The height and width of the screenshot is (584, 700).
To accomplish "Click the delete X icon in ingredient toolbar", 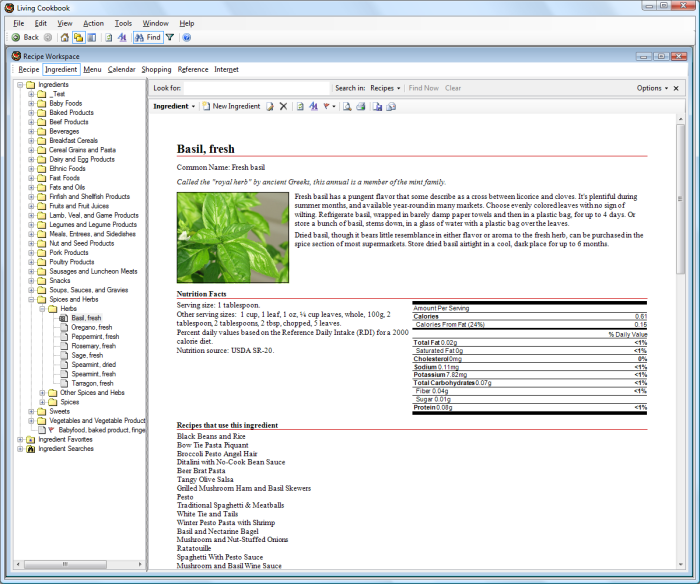I will (x=283, y=106).
